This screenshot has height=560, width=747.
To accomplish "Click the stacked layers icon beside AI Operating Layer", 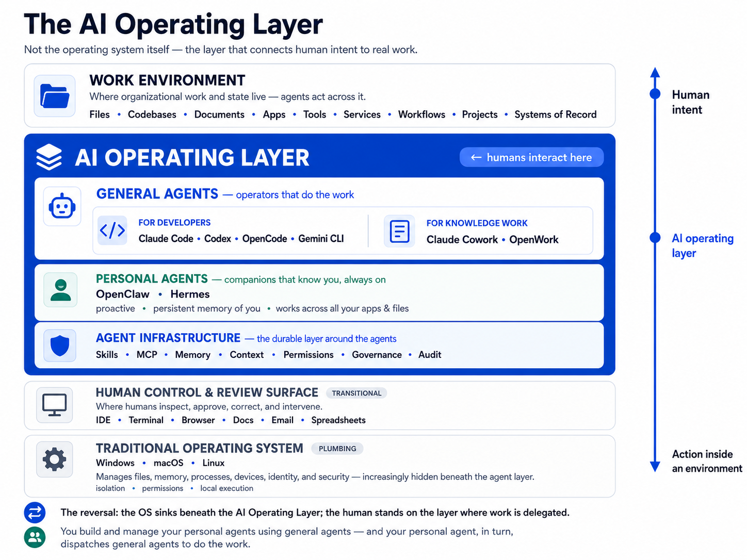I will click(49, 157).
